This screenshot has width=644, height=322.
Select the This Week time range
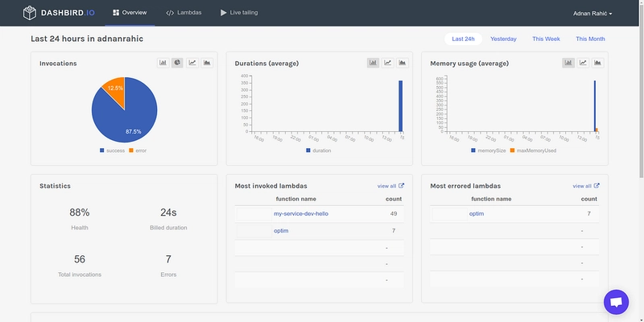click(547, 39)
